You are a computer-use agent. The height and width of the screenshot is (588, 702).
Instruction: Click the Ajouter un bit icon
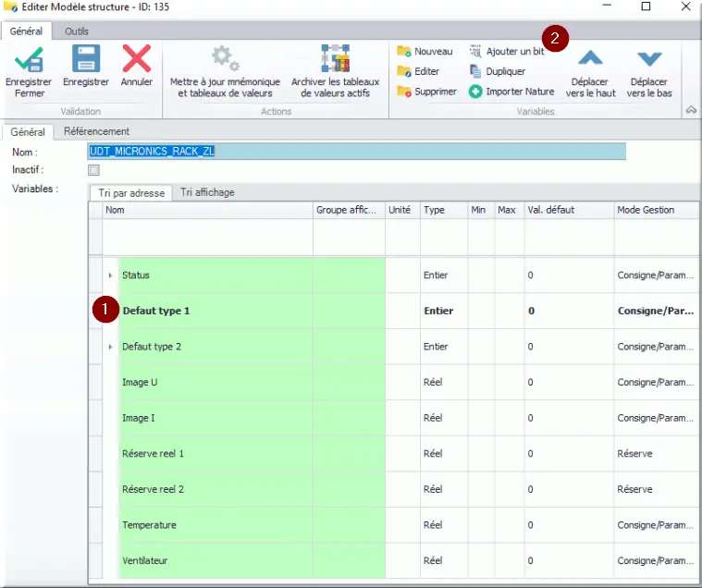click(x=475, y=51)
